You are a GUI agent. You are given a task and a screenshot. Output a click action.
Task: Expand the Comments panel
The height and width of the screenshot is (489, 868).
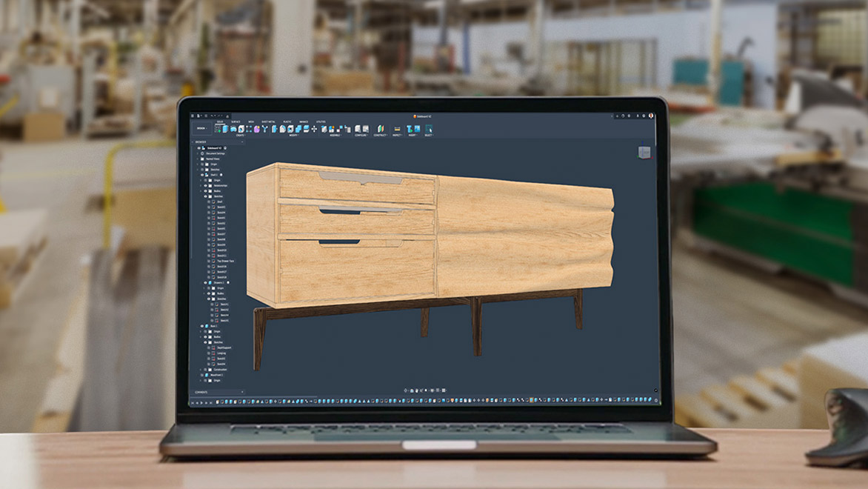click(242, 392)
